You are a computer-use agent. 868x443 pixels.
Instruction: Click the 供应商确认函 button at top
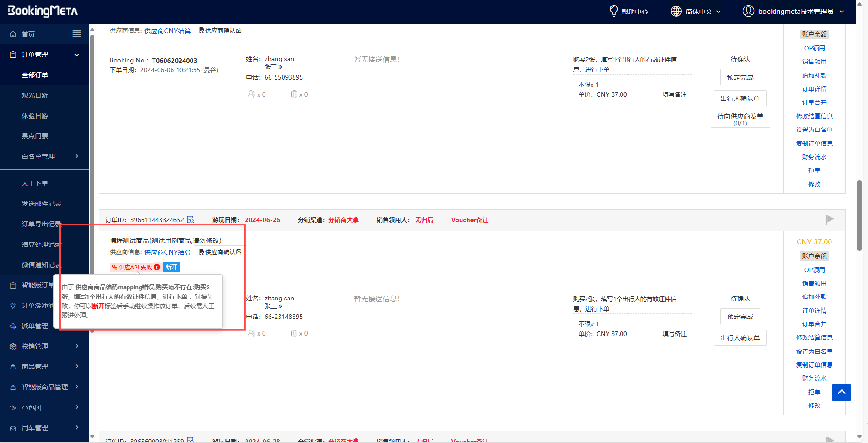point(221,31)
